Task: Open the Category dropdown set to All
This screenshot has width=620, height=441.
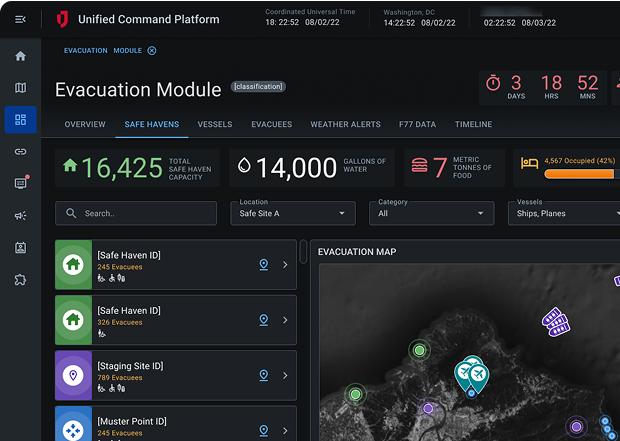Action: pos(431,213)
